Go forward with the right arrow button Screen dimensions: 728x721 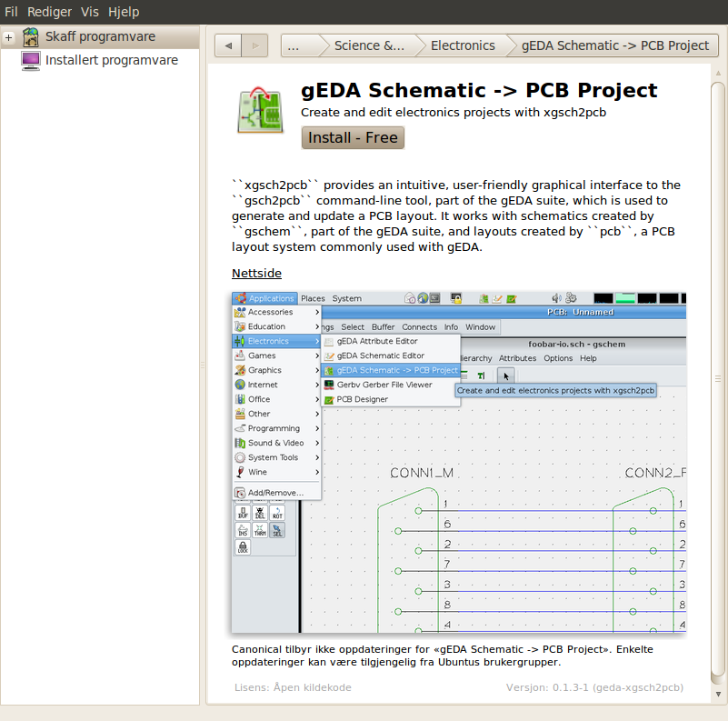[x=254, y=45]
